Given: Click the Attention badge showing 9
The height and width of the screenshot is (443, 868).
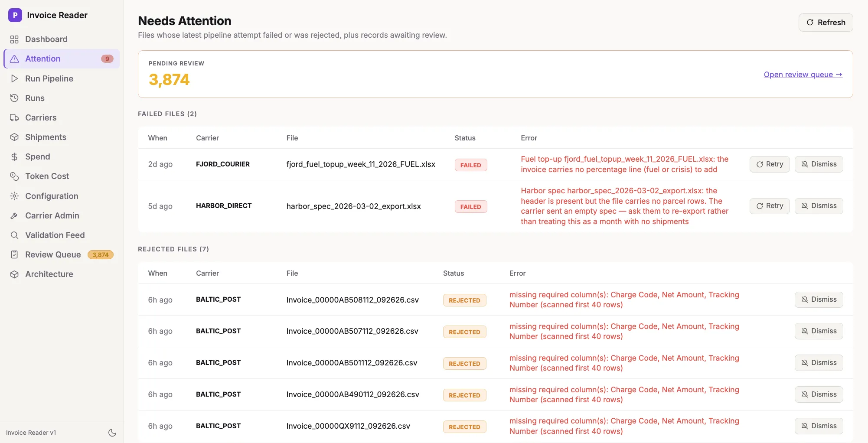Looking at the screenshot, I should [107, 59].
